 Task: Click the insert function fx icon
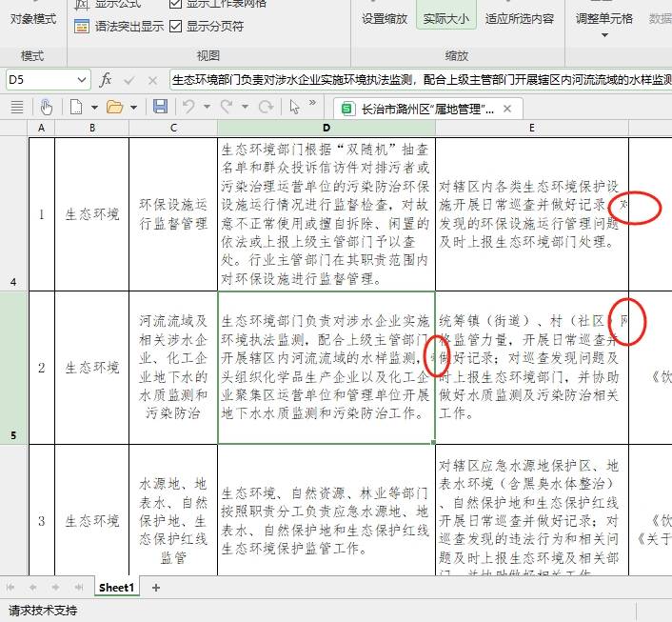pyautogui.click(x=106, y=80)
